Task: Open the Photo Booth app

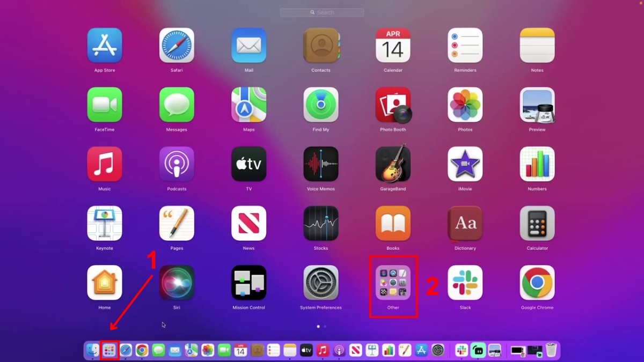Action: click(393, 105)
